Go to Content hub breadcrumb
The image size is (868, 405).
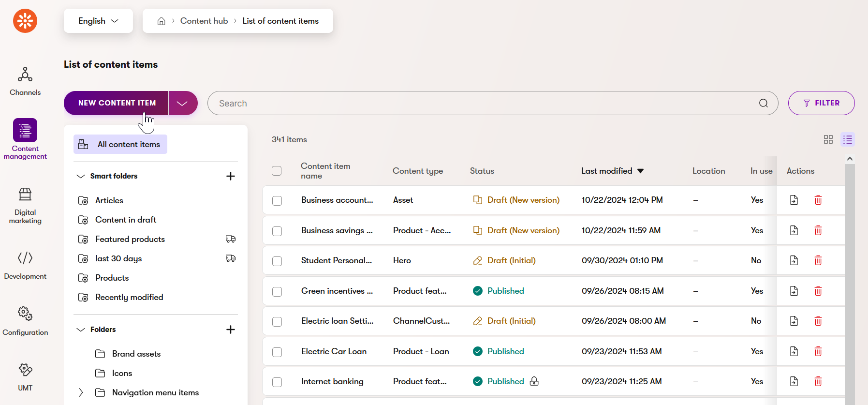(x=204, y=21)
